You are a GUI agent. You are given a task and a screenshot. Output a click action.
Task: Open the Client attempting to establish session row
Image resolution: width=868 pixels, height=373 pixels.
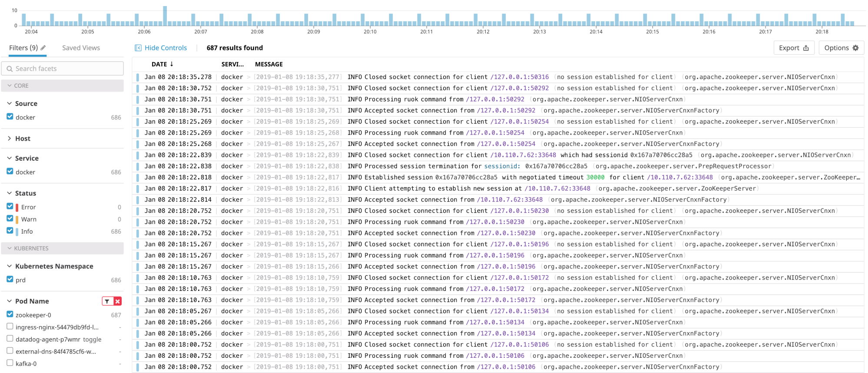(x=498, y=188)
